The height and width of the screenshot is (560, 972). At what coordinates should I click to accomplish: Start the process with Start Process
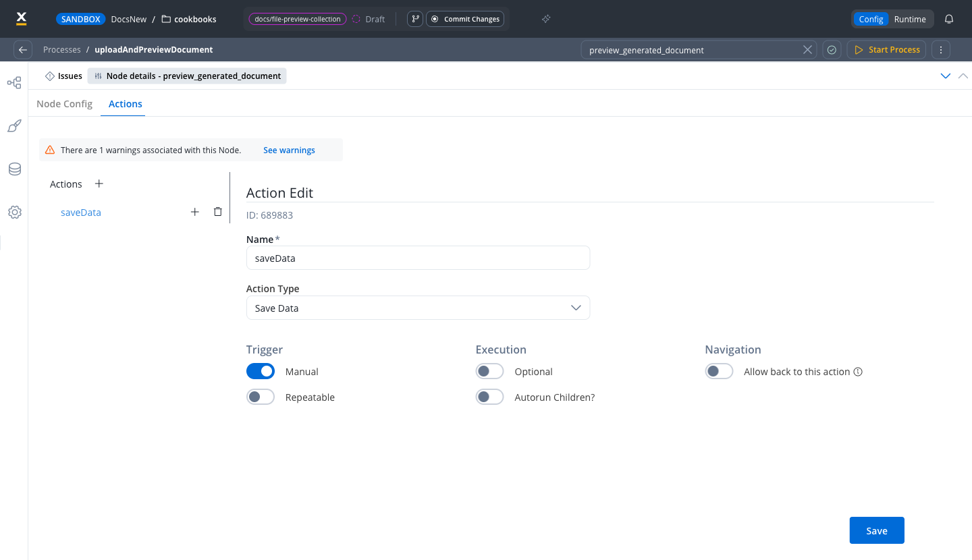pos(887,50)
